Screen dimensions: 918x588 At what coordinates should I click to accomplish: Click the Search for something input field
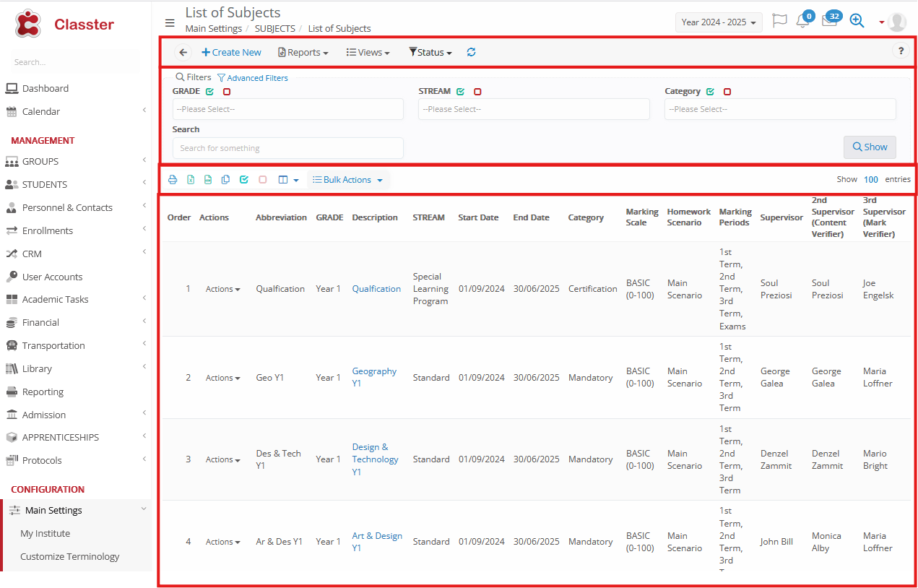point(287,148)
